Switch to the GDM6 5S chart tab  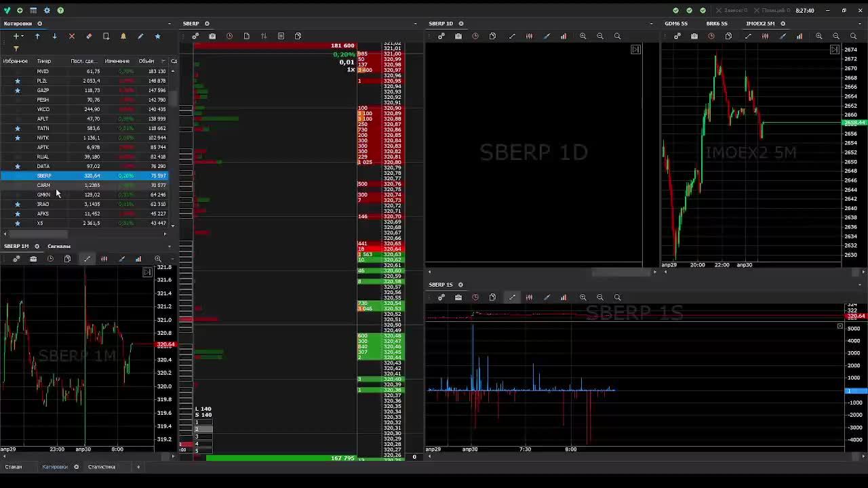tap(676, 24)
